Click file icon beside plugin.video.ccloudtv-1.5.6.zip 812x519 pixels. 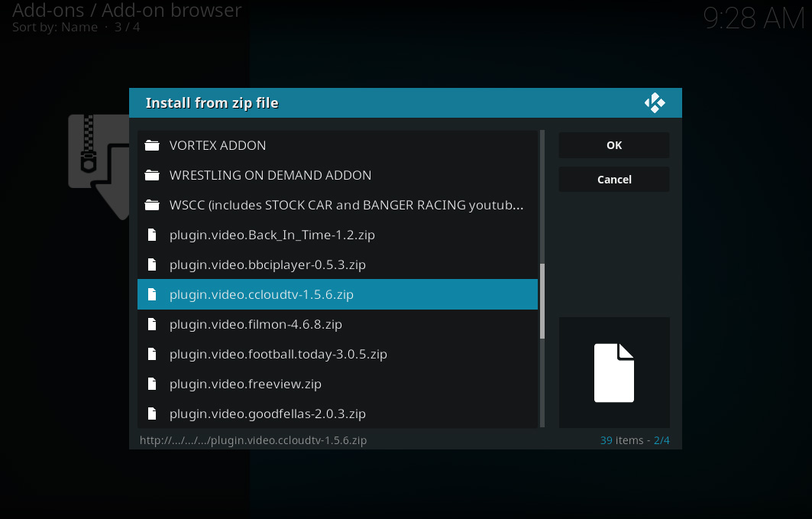152,295
